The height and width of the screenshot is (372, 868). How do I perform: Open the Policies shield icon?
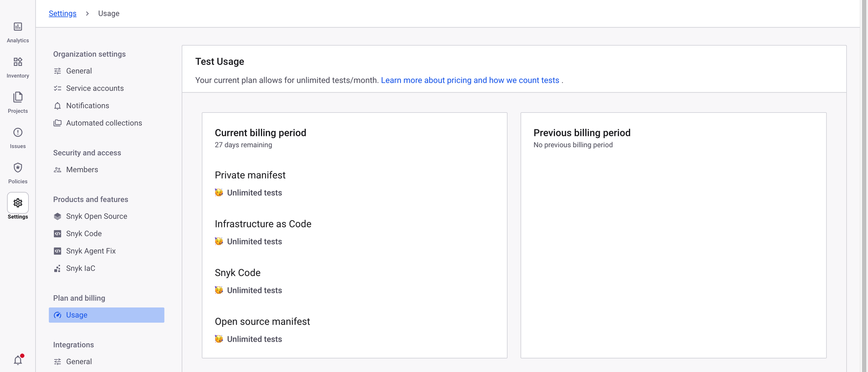click(x=18, y=168)
